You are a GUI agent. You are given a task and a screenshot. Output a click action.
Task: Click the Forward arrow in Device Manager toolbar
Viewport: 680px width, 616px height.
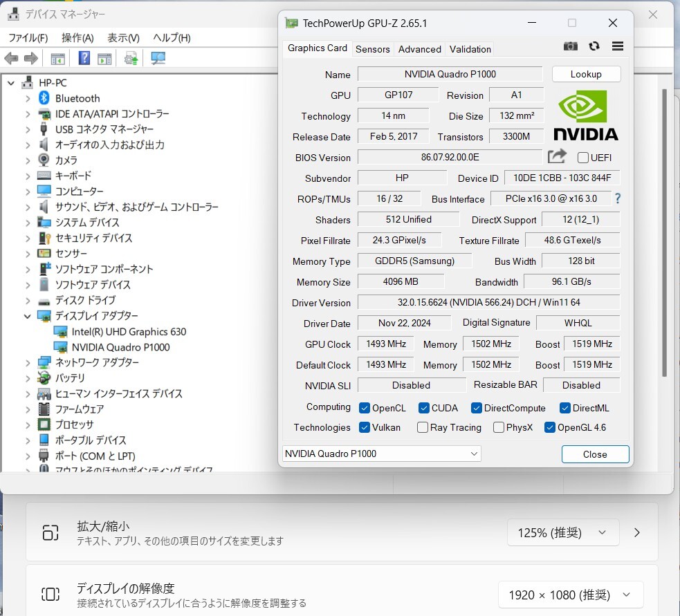pyautogui.click(x=31, y=58)
